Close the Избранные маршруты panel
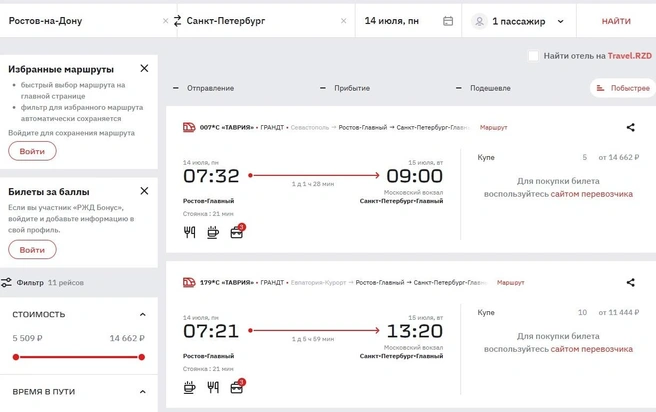 [144, 68]
